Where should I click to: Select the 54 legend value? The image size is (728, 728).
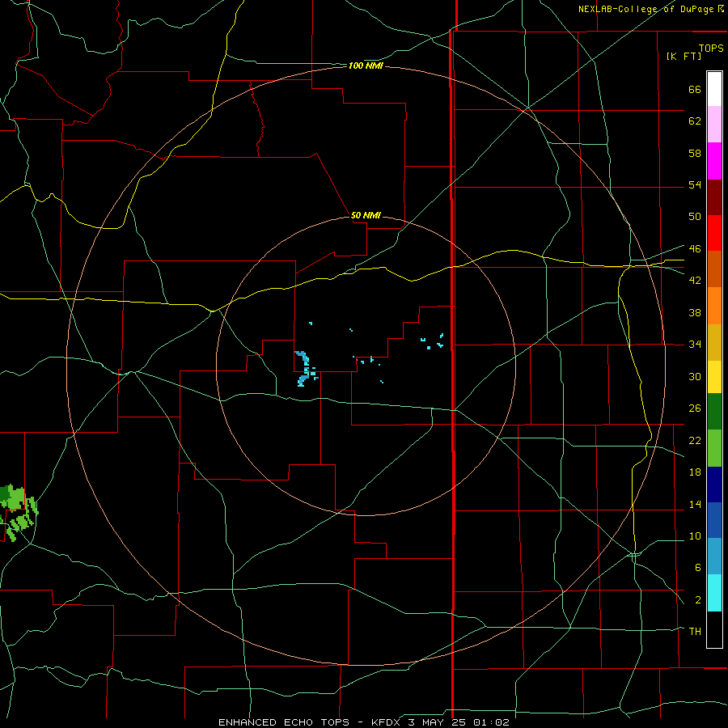(x=695, y=184)
